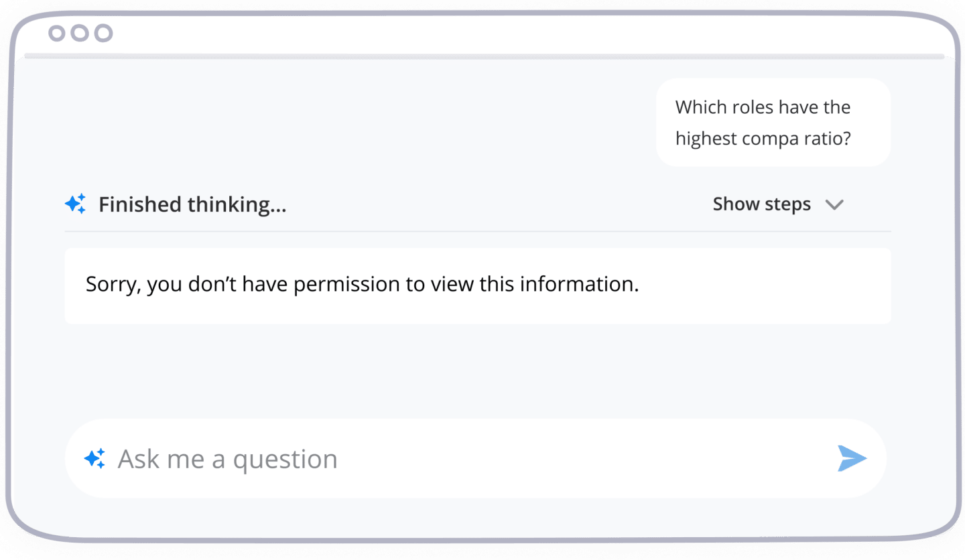Click the words highest compa ratio
965x560 pixels.
click(763, 139)
